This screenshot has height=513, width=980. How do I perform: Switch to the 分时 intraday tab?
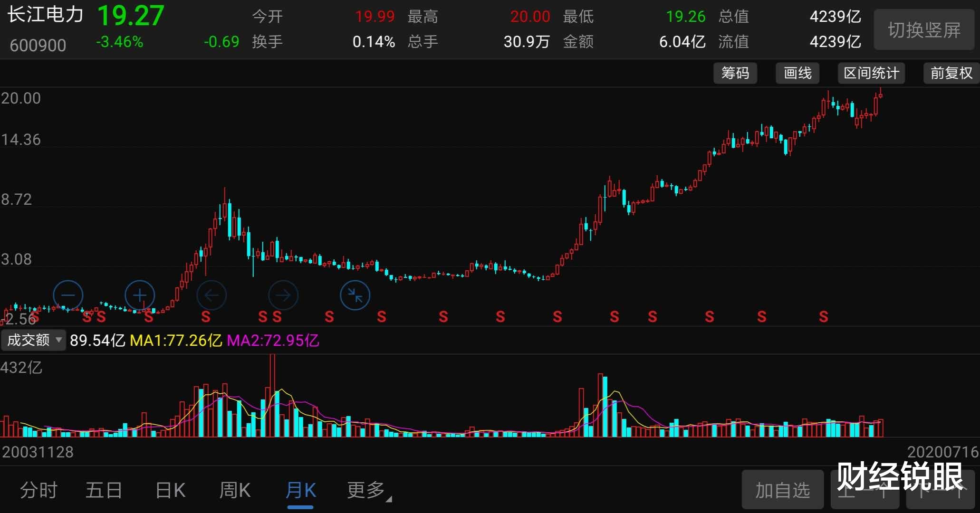coord(38,490)
